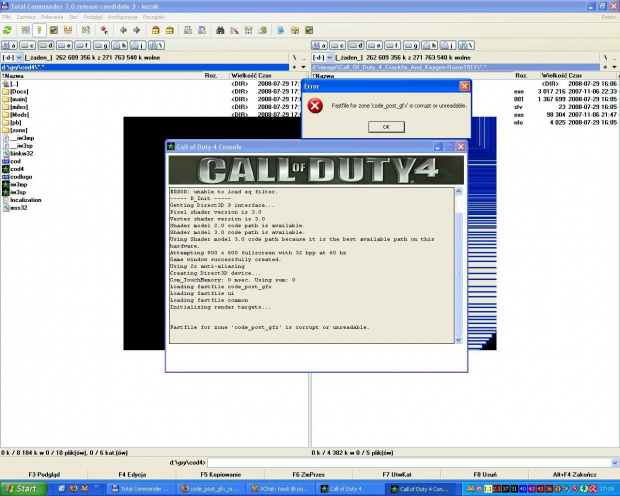The width and height of the screenshot is (620, 496).
Task: Select network drive button in left panel
Action: pos(156,45)
